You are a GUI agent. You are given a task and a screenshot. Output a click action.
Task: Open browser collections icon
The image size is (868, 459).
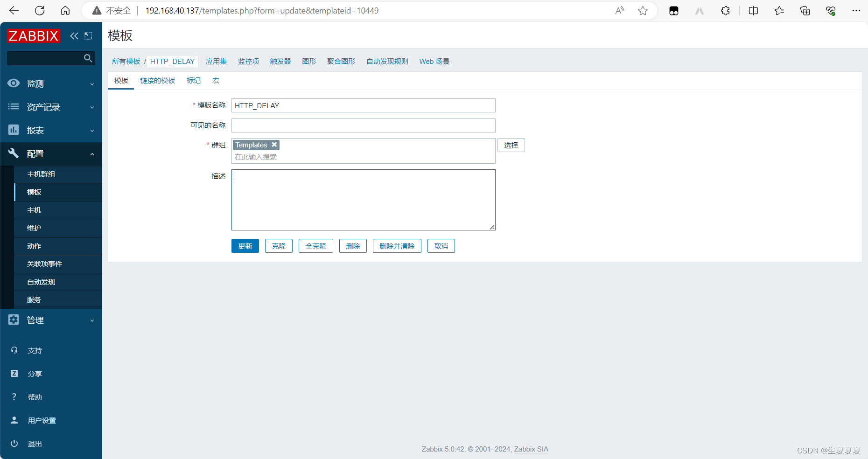805,10
